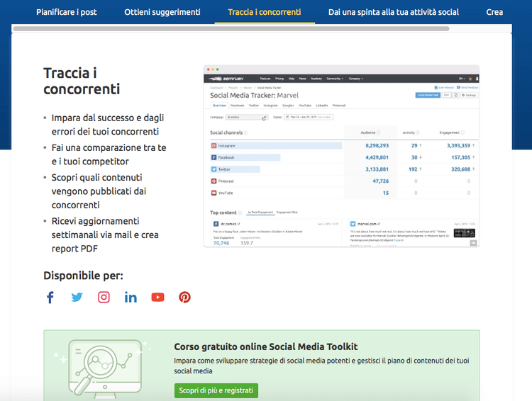The width and height of the screenshot is (532, 401).
Task: Click Facebook audience value 4,429,801
Action: click(377, 157)
